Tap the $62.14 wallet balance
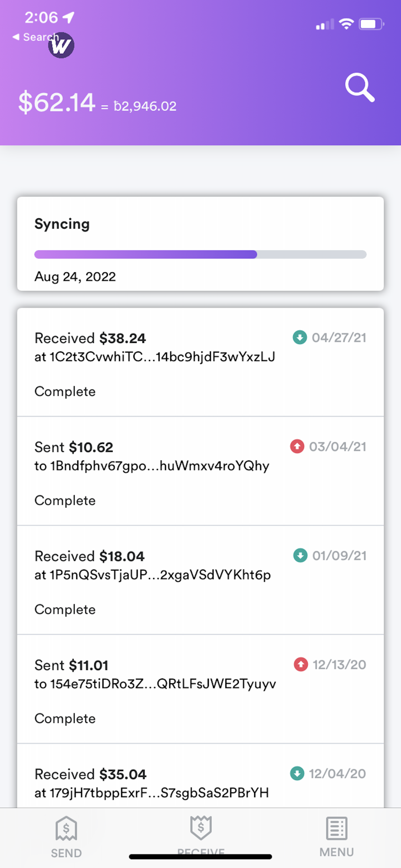 [56, 103]
